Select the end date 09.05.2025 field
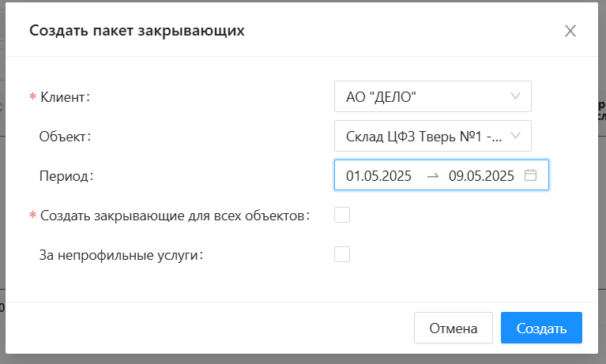 481,176
